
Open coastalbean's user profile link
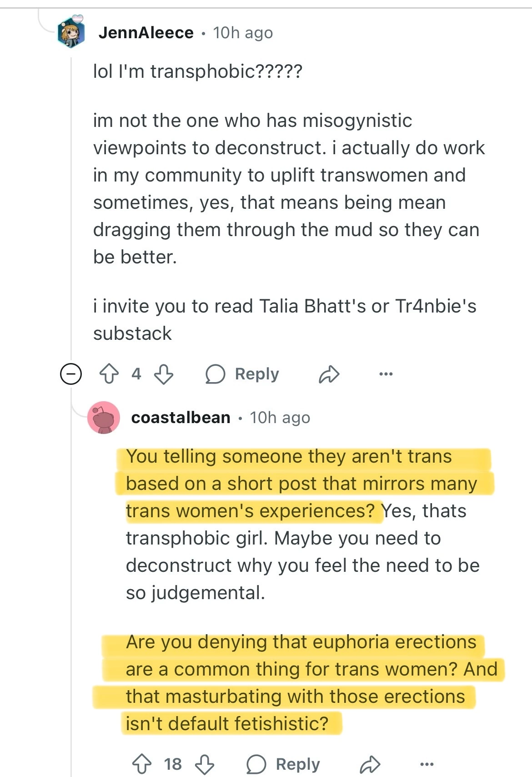(x=181, y=418)
